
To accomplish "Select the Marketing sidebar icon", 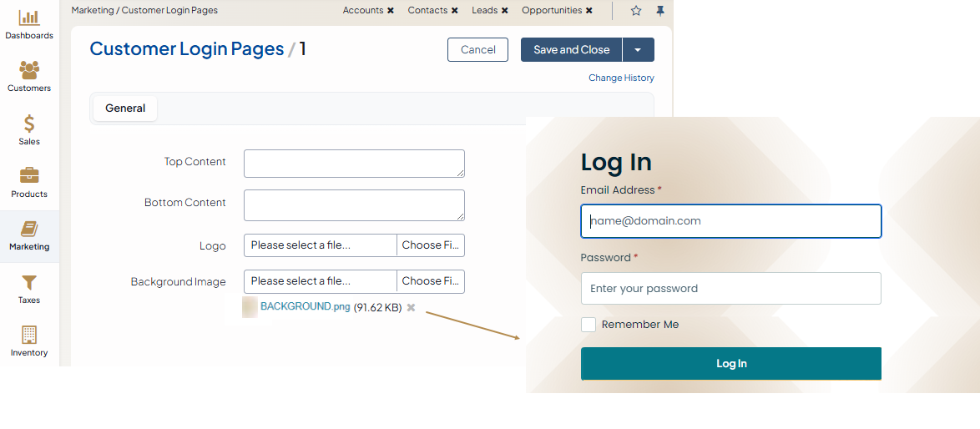I will click(28, 229).
